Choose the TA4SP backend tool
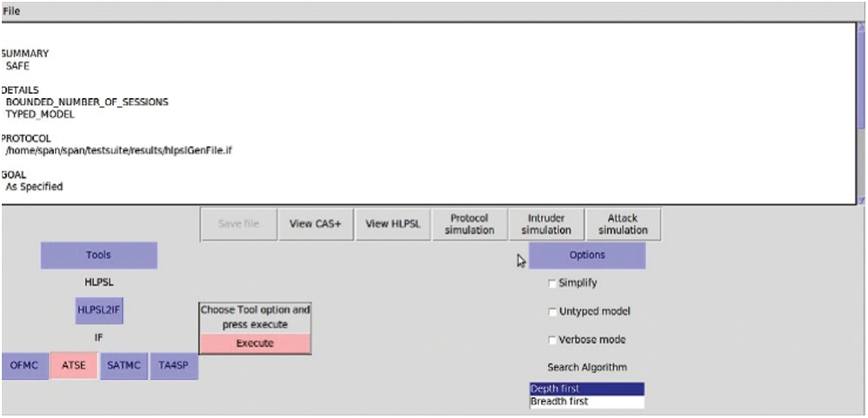868x418 pixels. [175, 367]
